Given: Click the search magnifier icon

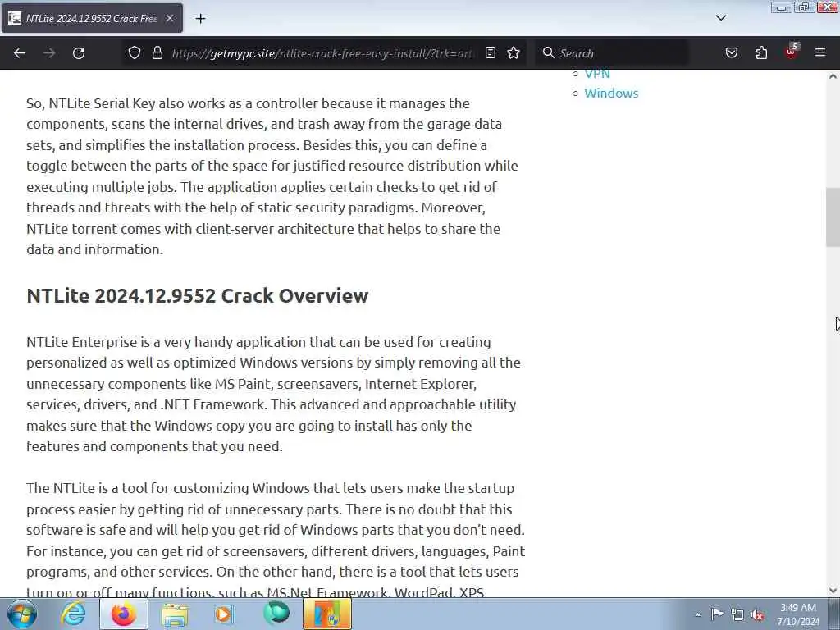Looking at the screenshot, I should coord(548,52).
